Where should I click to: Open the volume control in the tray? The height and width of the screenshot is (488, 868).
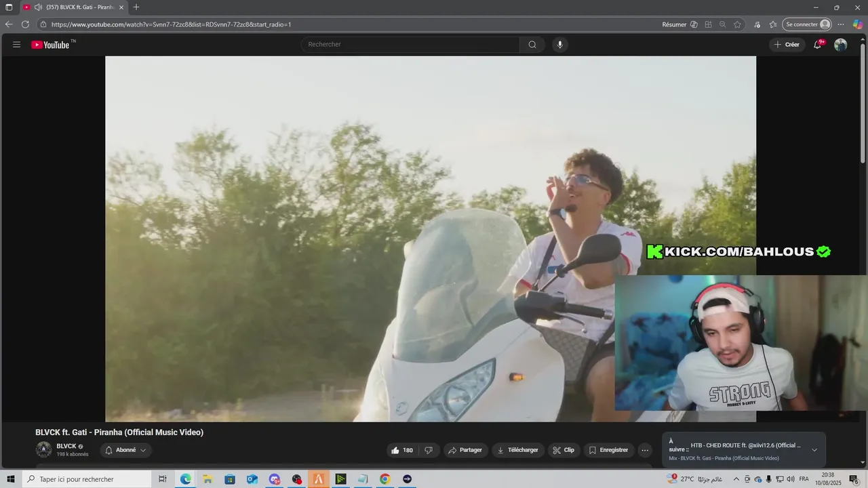coord(791,479)
